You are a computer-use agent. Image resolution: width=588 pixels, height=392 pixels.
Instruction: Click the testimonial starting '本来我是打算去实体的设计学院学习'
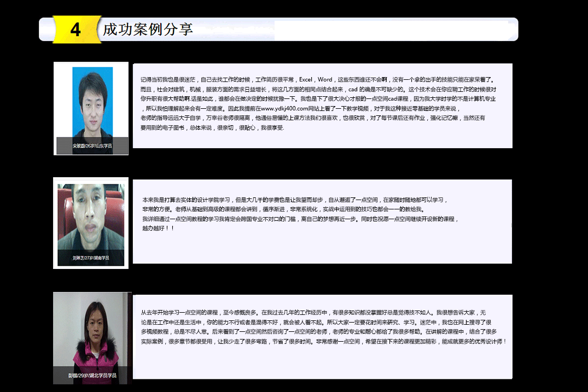point(323,221)
